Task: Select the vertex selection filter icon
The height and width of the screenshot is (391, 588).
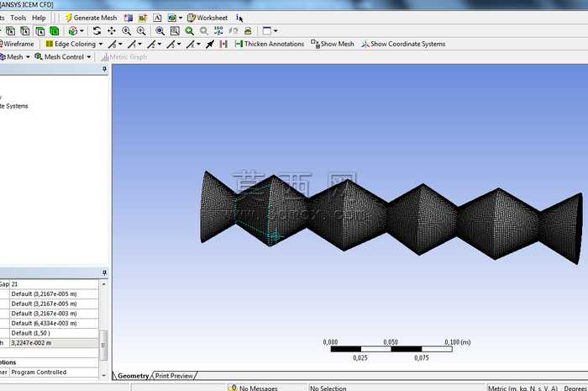Action: [x=10, y=31]
